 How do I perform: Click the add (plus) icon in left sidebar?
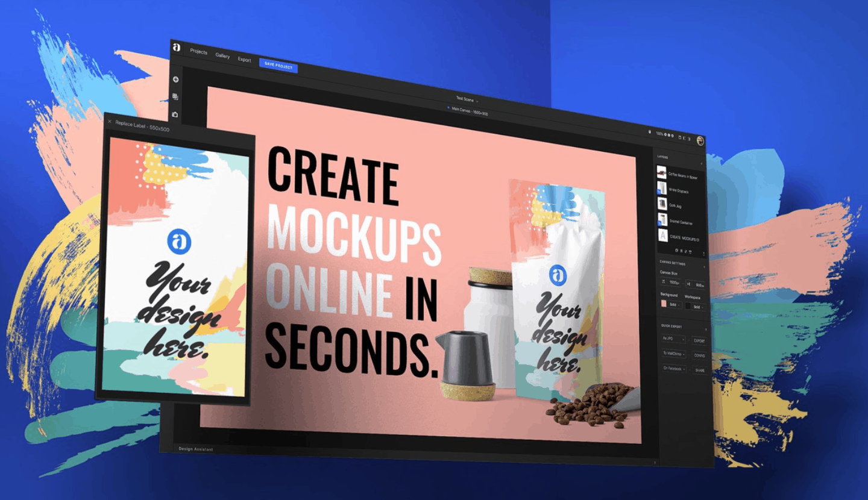pos(175,79)
